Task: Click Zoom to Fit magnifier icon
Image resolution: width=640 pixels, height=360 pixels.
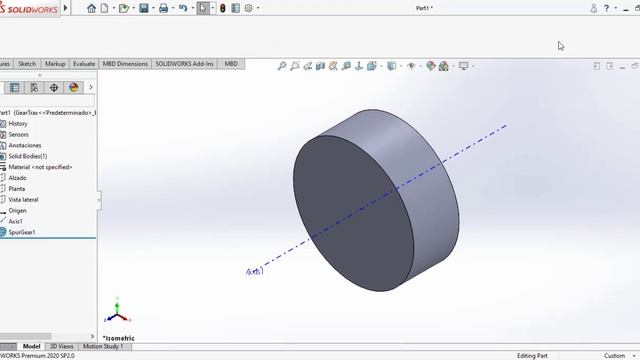Action: click(282, 66)
